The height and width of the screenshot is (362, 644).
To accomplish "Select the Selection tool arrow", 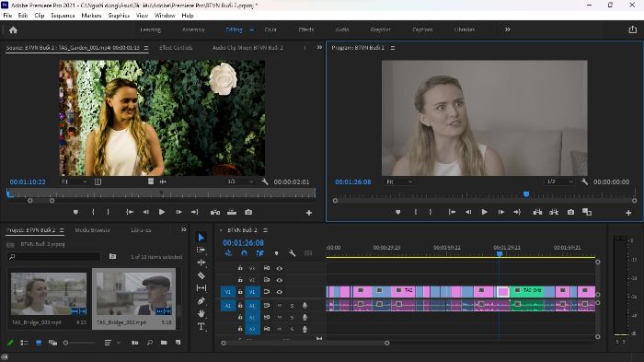I will coord(201,238).
